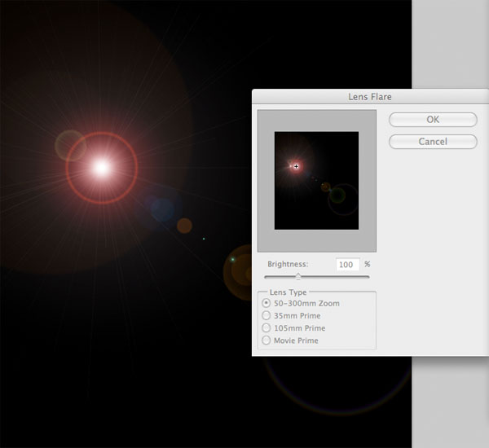Click the small orange circle artifact on canvas
The width and height of the screenshot is (489, 448).
pyautogui.click(x=185, y=226)
